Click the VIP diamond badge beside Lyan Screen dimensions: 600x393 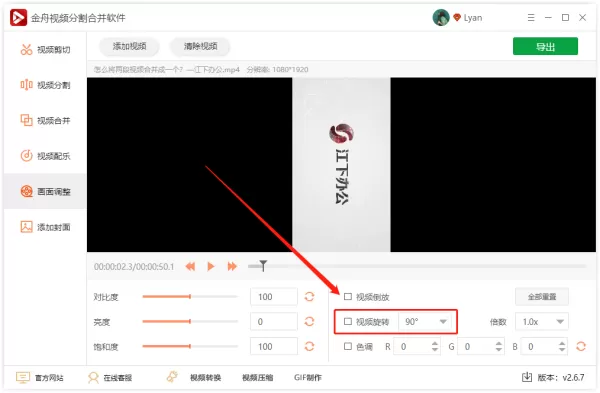coord(457,18)
